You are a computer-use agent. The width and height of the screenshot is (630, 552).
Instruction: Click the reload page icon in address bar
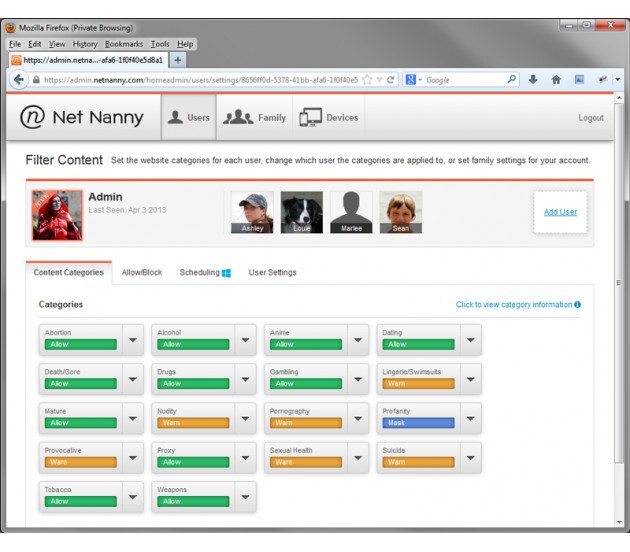pos(391,80)
